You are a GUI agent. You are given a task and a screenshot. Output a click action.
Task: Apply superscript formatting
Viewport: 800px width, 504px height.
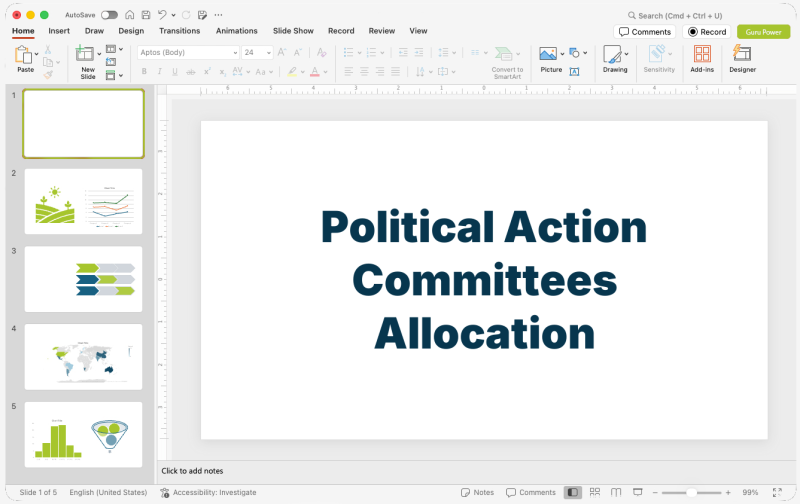[x=207, y=72]
